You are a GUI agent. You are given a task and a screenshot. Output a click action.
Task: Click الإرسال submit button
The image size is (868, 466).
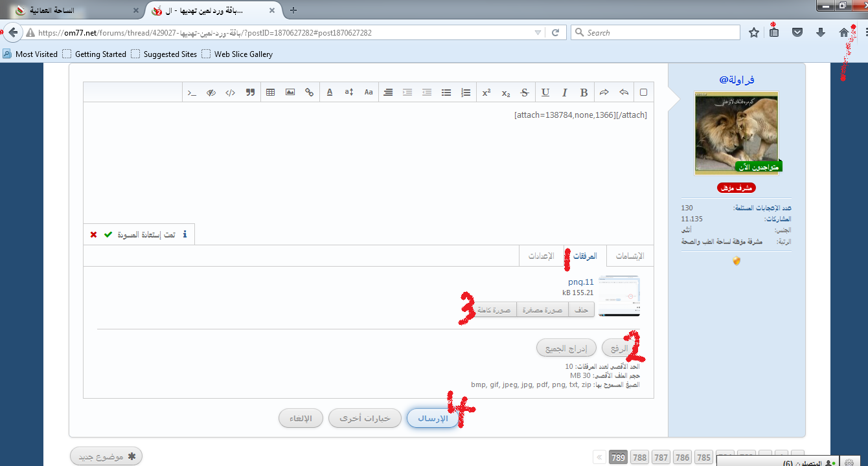click(x=431, y=418)
